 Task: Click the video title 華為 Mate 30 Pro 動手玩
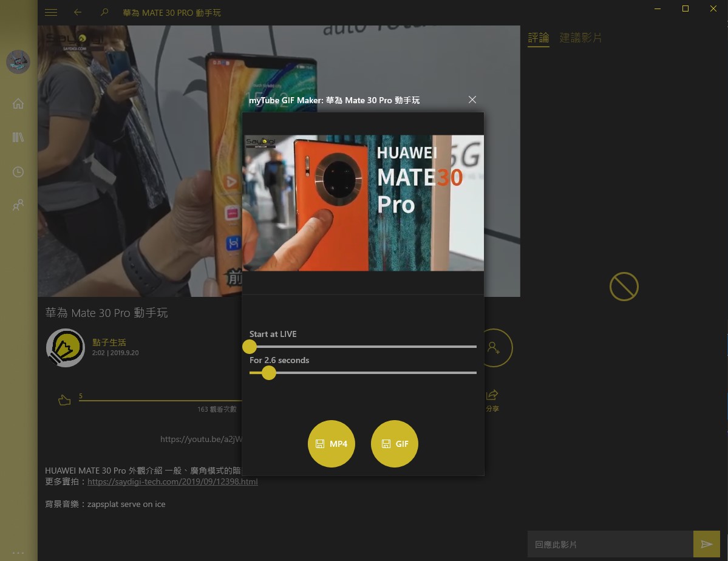point(106,313)
